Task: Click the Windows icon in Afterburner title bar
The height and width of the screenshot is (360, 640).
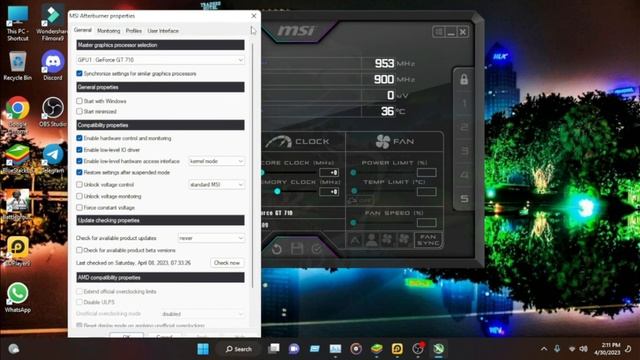Action: [x=439, y=32]
